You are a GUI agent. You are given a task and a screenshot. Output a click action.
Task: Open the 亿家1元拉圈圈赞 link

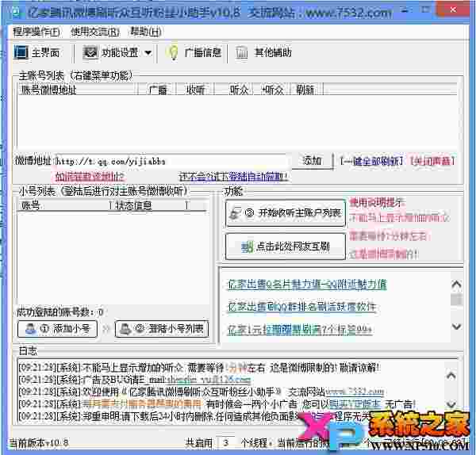point(300,330)
